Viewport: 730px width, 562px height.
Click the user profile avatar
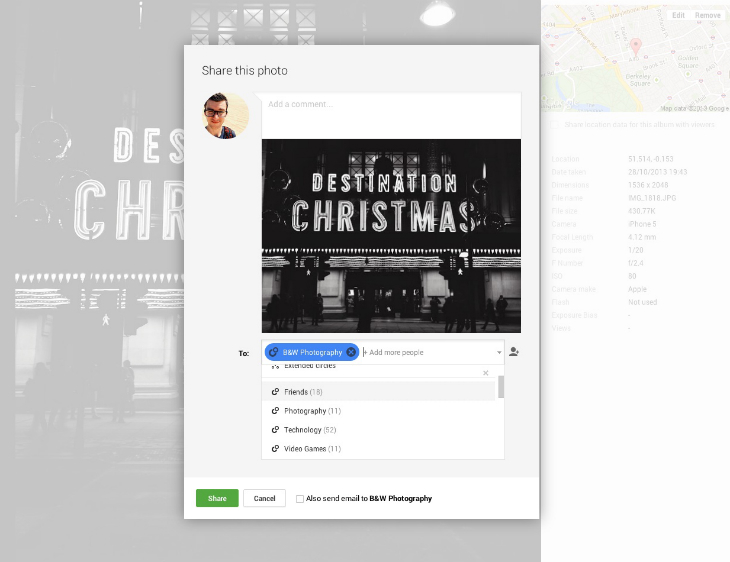[226, 115]
